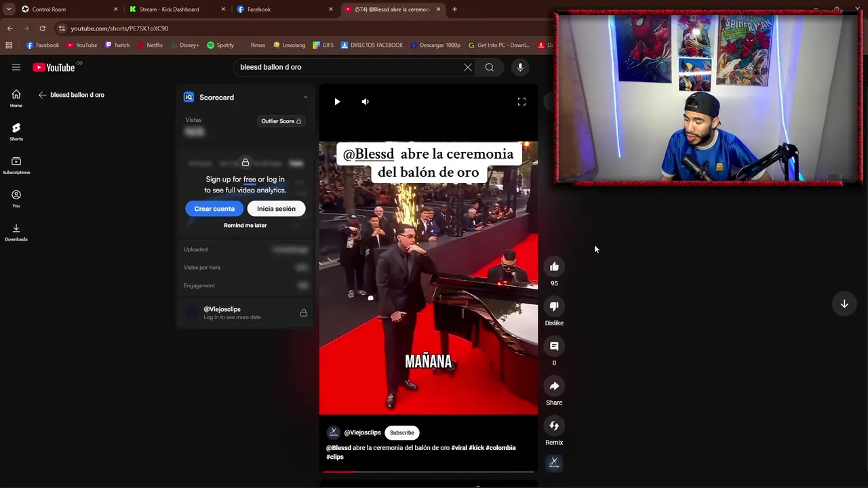Open Subscriptions in the YouTube sidebar
868x488 pixels.
tap(16, 165)
